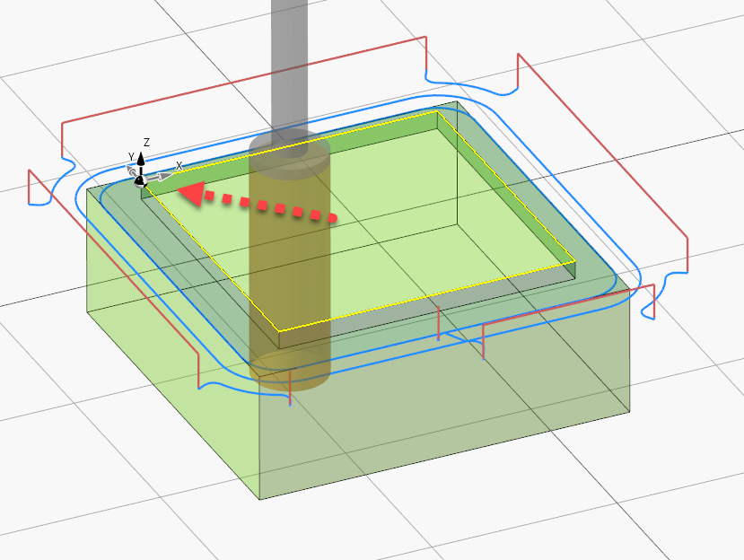Click the long red rapid line at top

(242, 82)
